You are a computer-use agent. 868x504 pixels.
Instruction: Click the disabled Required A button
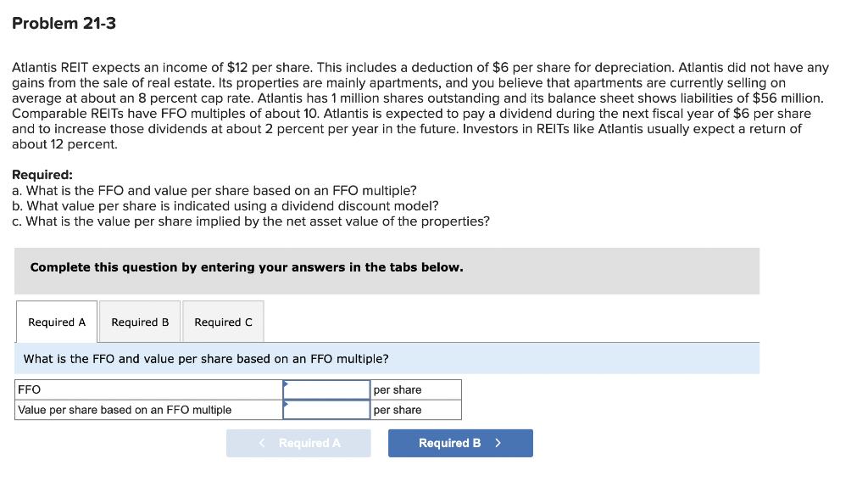pyautogui.click(x=298, y=442)
